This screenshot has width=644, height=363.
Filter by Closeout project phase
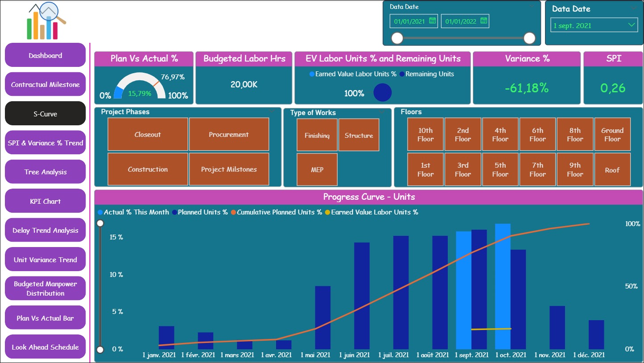[x=148, y=134]
